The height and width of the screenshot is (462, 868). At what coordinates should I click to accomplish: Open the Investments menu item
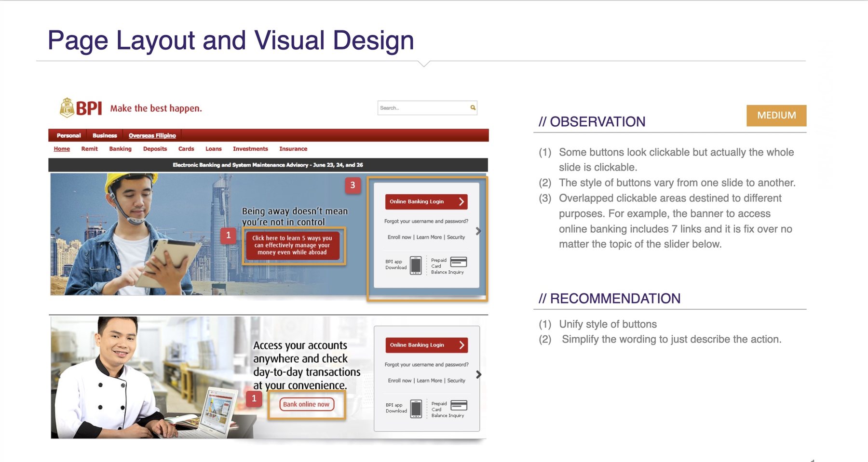click(x=250, y=149)
